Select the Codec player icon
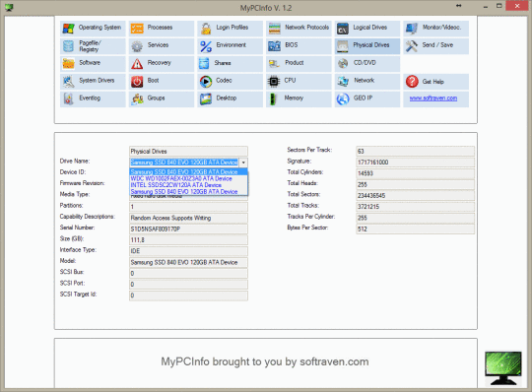 point(206,82)
